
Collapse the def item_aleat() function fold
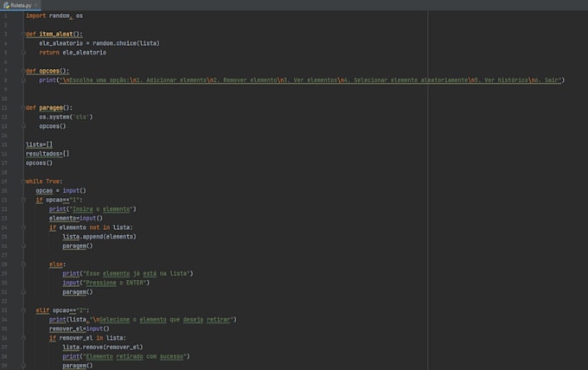pos(23,34)
